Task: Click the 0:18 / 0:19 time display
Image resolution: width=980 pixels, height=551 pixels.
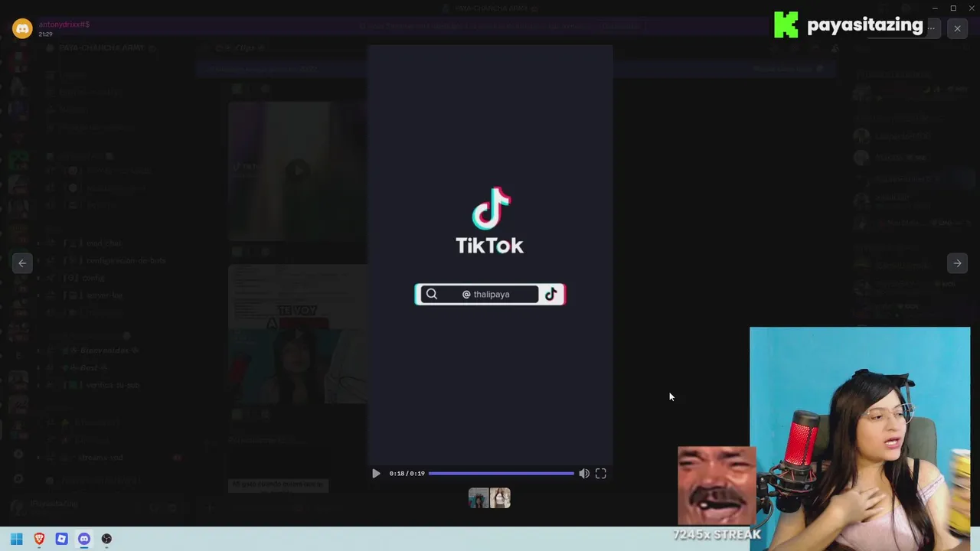Action: pos(407,474)
